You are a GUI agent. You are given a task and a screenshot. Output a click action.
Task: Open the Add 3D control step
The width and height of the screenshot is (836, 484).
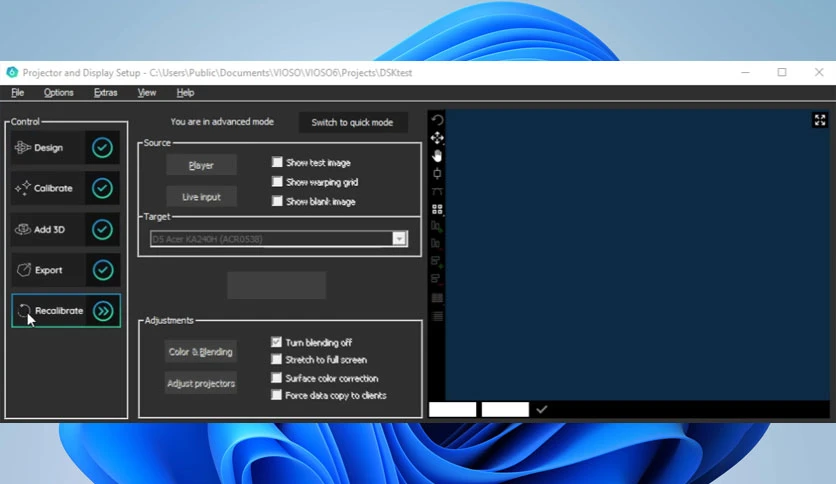[48, 229]
